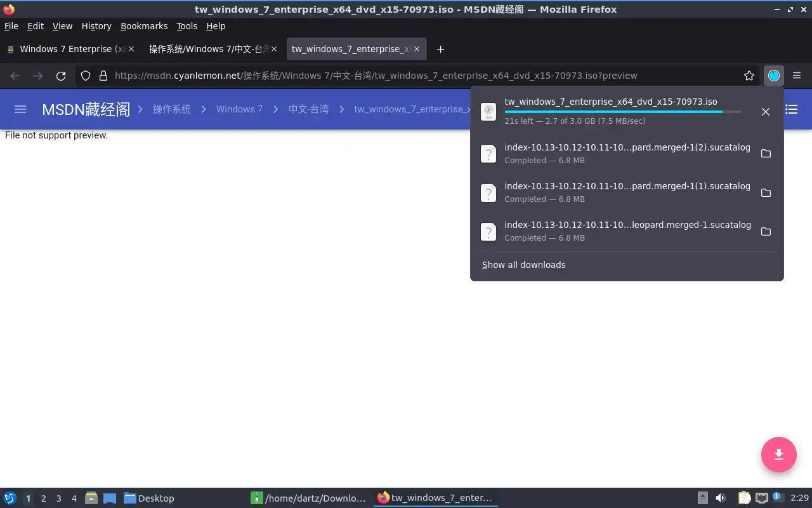
Task: Show all downloads
Action: tap(523, 265)
